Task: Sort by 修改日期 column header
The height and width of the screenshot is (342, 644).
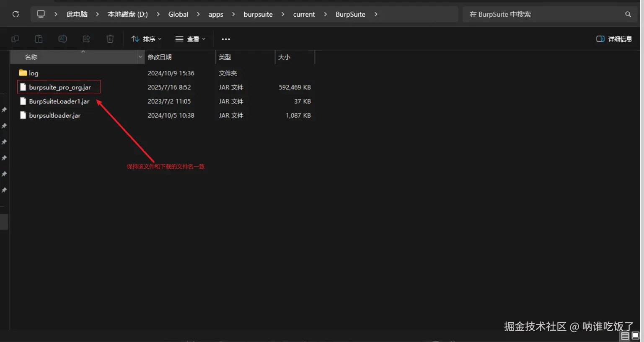Action: [x=180, y=57]
